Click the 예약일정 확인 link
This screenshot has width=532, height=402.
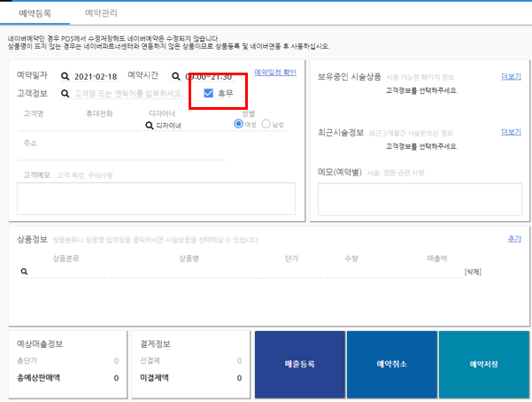275,73
